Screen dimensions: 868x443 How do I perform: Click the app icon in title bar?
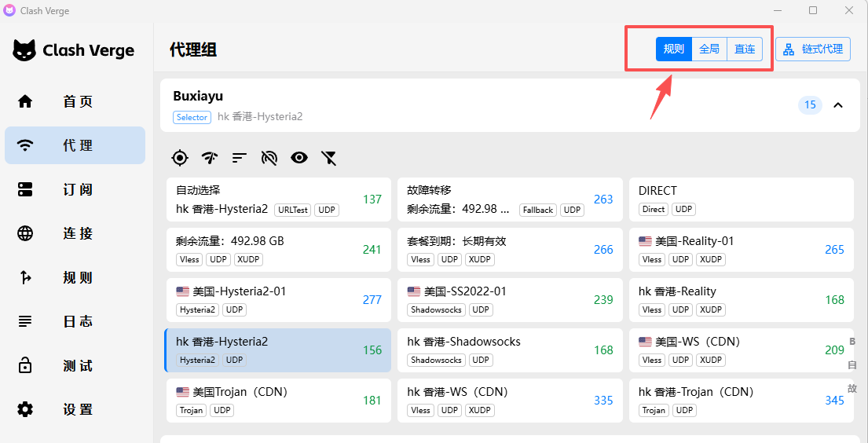[9, 10]
